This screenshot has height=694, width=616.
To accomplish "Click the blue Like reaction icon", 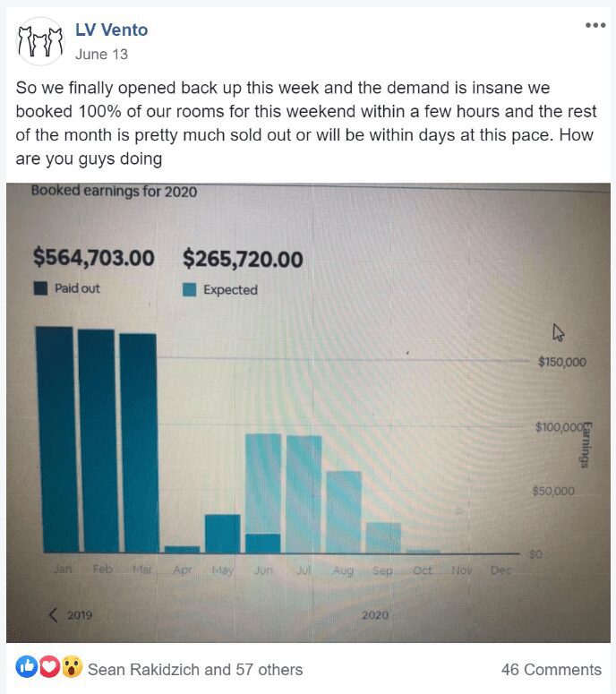I will point(27,666).
